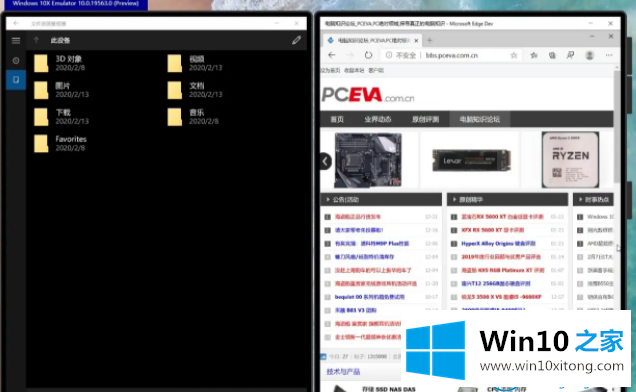Open the Edge three-dots settings menu
Image resolution: width=636 pixels, height=392 pixels.
(x=609, y=55)
